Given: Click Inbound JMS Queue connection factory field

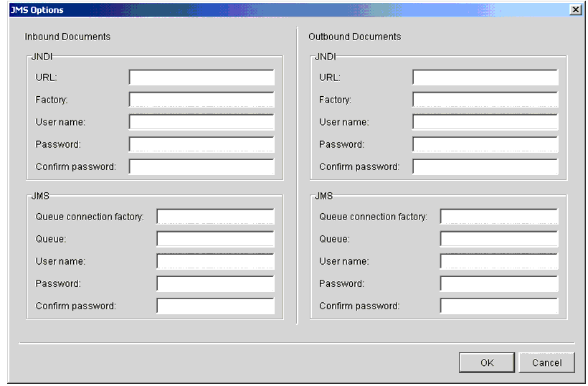Looking at the screenshot, I should point(216,217).
